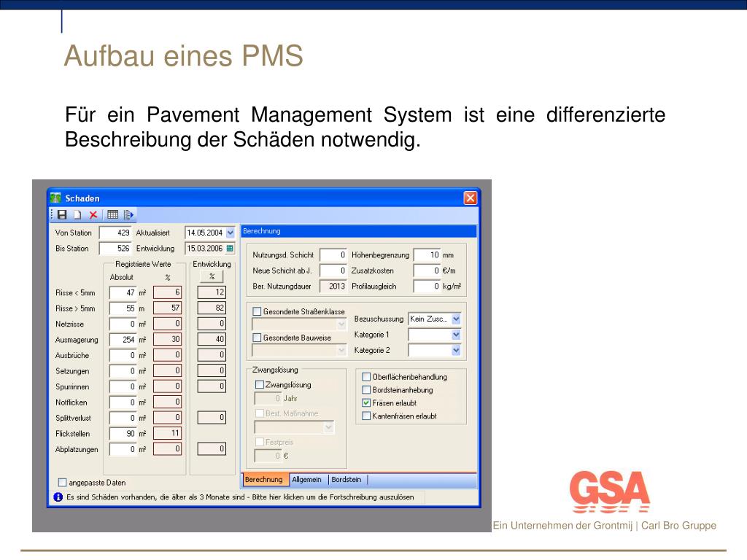The height and width of the screenshot is (560, 747).
Task: Click the GSA company logo
Action: pyautogui.click(x=609, y=490)
